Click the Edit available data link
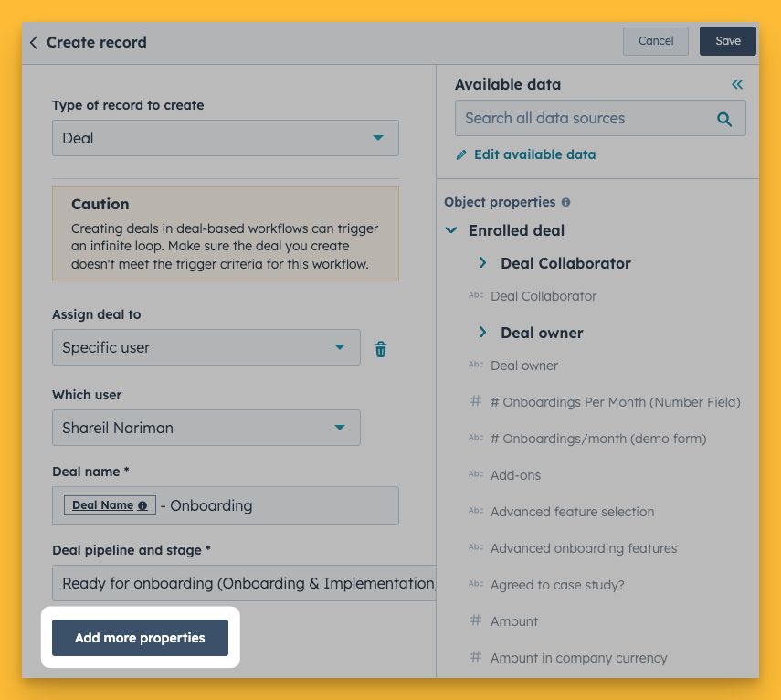 pyautogui.click(x=534, y=155)
